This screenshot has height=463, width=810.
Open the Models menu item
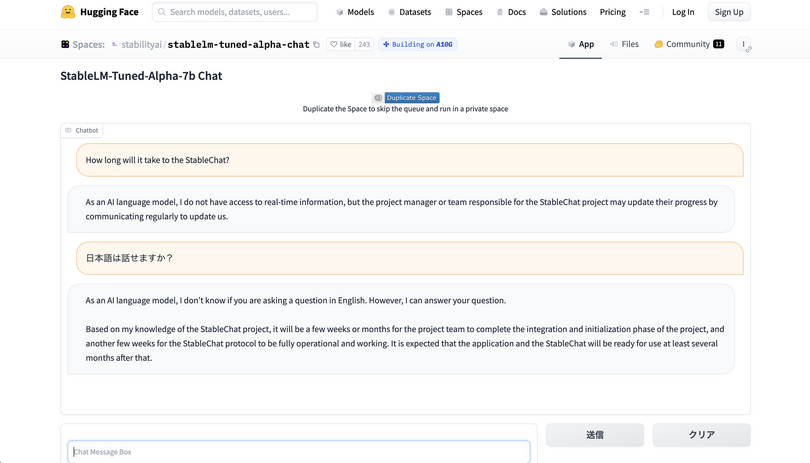[x=355, y=12]
